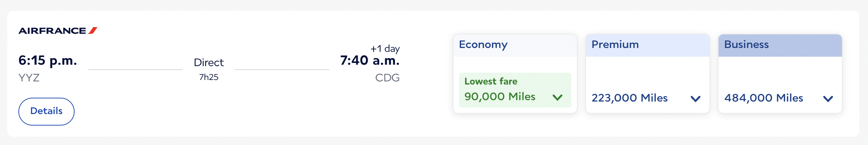Viewport: 868px width, 145px height.
Task: Open the flight Details button
Action: (x=46, y=111)
